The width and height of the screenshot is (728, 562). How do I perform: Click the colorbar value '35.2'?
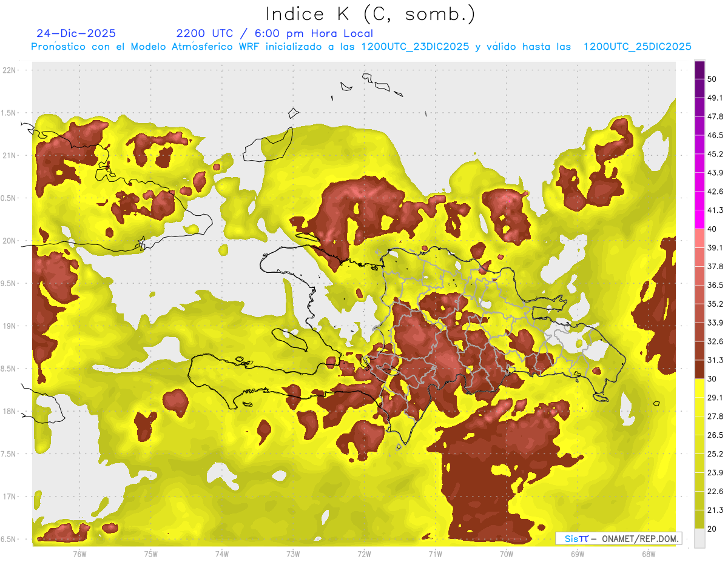point(715,304)
